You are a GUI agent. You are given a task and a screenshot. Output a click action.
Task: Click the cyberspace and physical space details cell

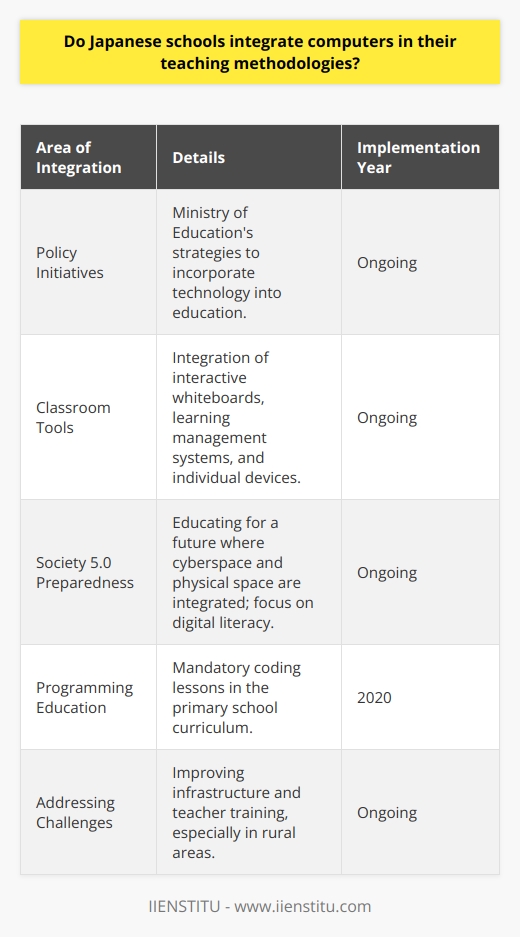(249, 572)
